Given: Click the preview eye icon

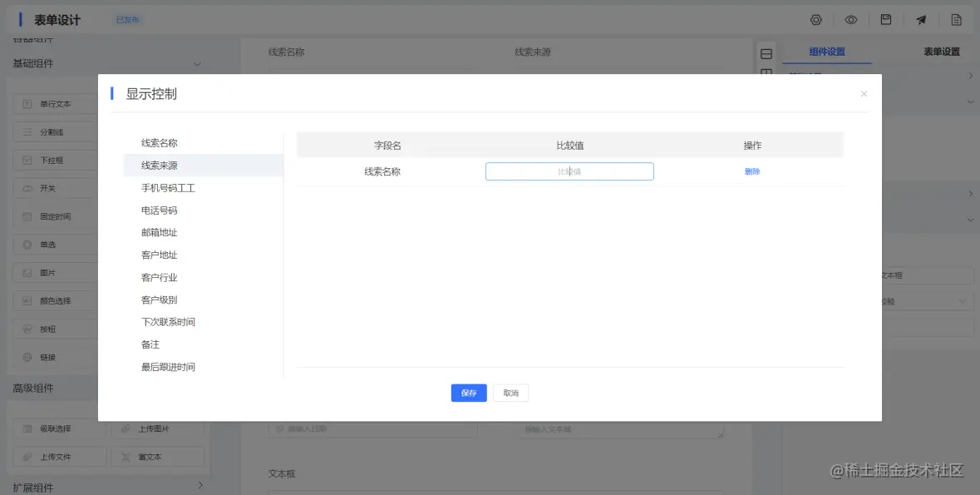Looking at the screenshot, I should 850,20.
